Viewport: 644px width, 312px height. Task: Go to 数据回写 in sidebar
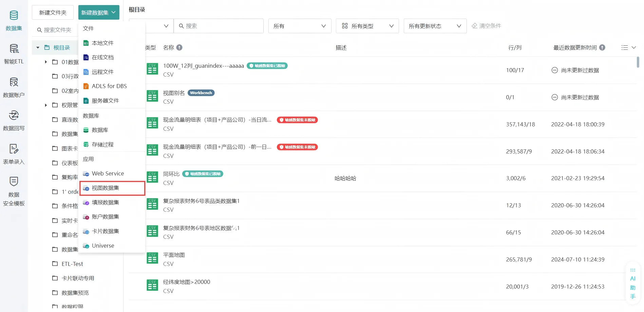click(x=14, y=120)
